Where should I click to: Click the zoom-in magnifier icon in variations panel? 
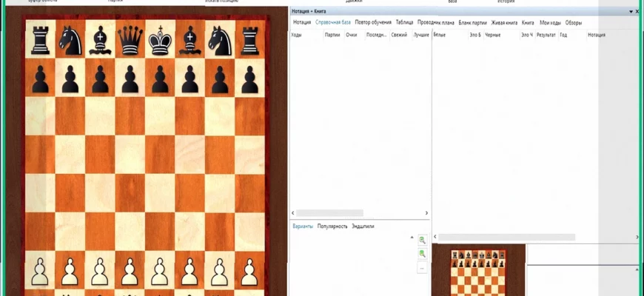[422, 240]
